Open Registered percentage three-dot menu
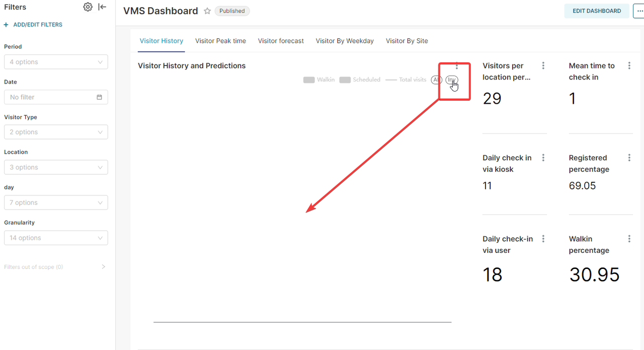This screenshot has width=644, height=350. pyautogui.click(x=629, y=158)
